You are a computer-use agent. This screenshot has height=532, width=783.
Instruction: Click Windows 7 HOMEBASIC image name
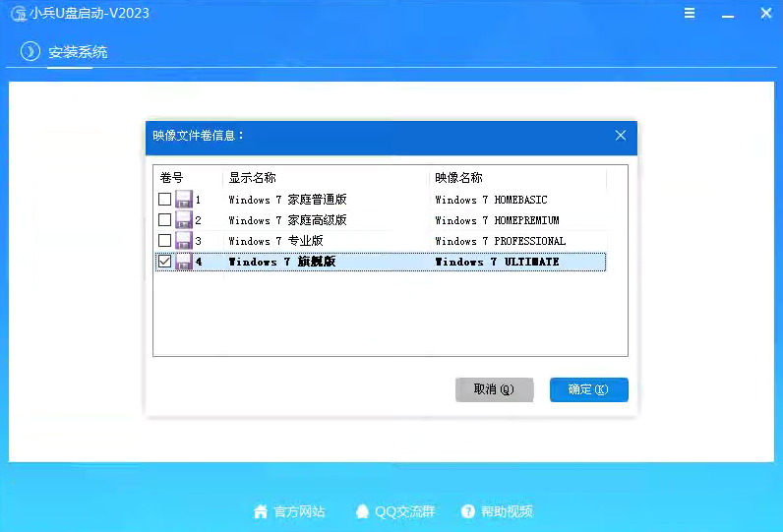tap(492, 200)
